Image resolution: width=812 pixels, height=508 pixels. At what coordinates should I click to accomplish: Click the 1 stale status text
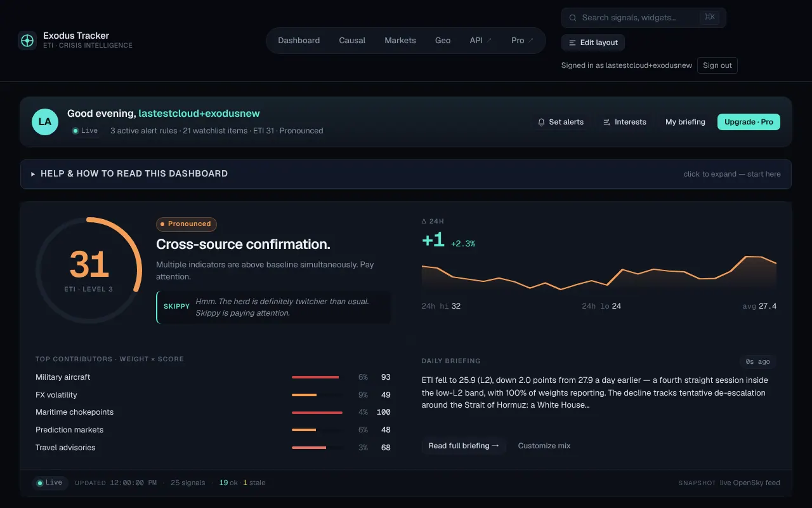coord(254,483)
